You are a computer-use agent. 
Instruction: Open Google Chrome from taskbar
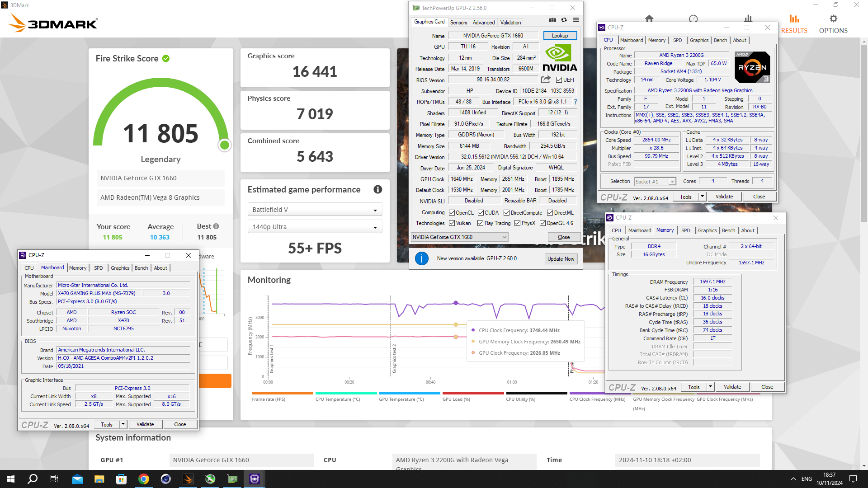click(144, 479)
